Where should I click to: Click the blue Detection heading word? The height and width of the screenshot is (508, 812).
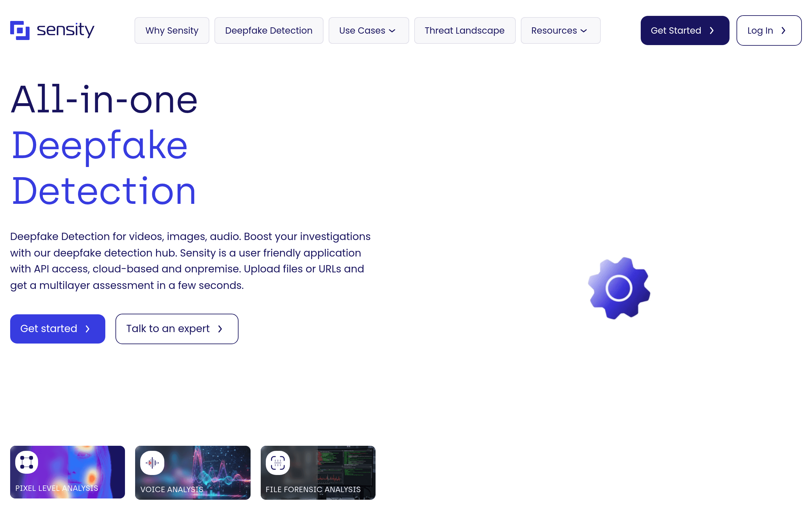pyautogui.click(x=104, y=191)
